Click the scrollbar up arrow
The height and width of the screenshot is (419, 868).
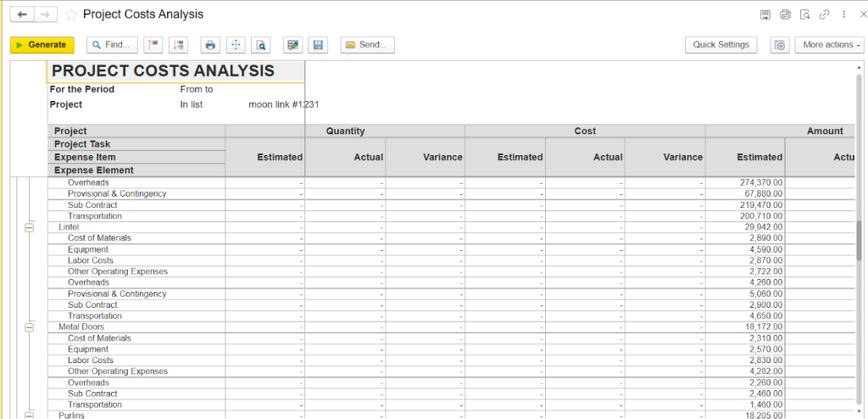pos(860,66)
